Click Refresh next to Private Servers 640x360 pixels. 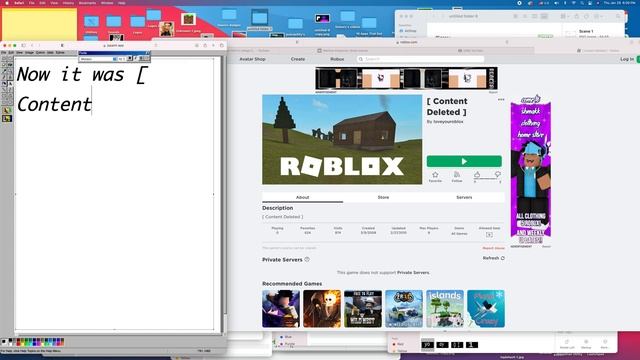[493, 258]
